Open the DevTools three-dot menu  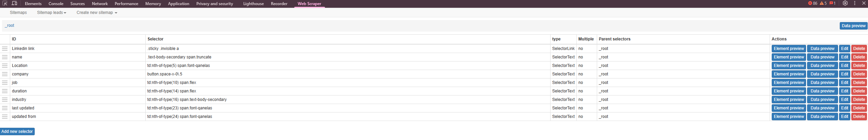(x=855, y=3)
